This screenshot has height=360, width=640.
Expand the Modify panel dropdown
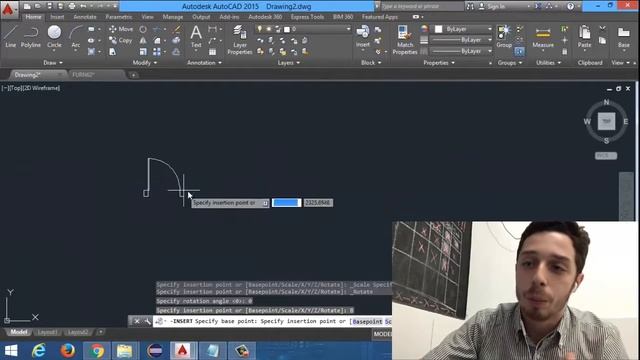point(144,63)
